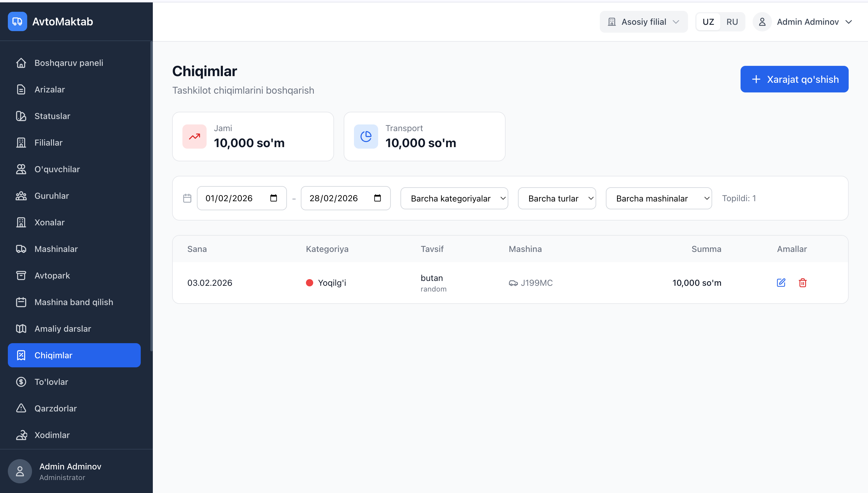The width and height of the screenshot is (868, 493).
Task: Go to To'lovlar in the sidebar
Action: (x=51, y=382)
